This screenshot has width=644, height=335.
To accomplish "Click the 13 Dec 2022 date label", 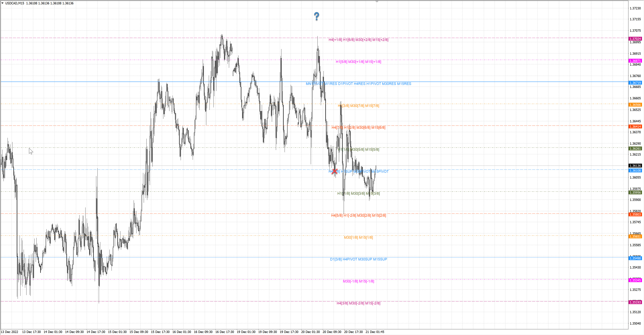I will [10, 332].
